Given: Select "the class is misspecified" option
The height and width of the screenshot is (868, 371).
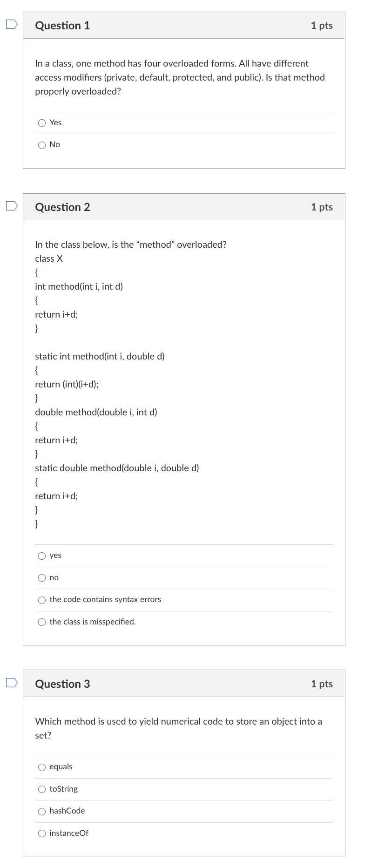Looking at the screenshot, I should (42, 622).
